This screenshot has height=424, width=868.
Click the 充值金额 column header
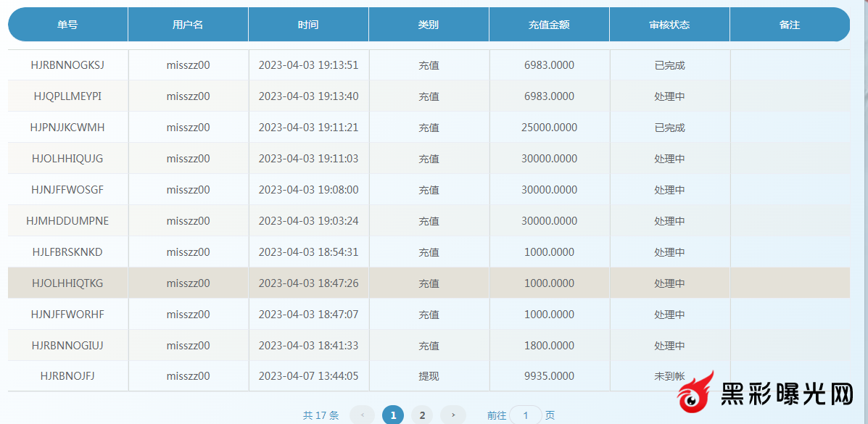pos(549,25)
